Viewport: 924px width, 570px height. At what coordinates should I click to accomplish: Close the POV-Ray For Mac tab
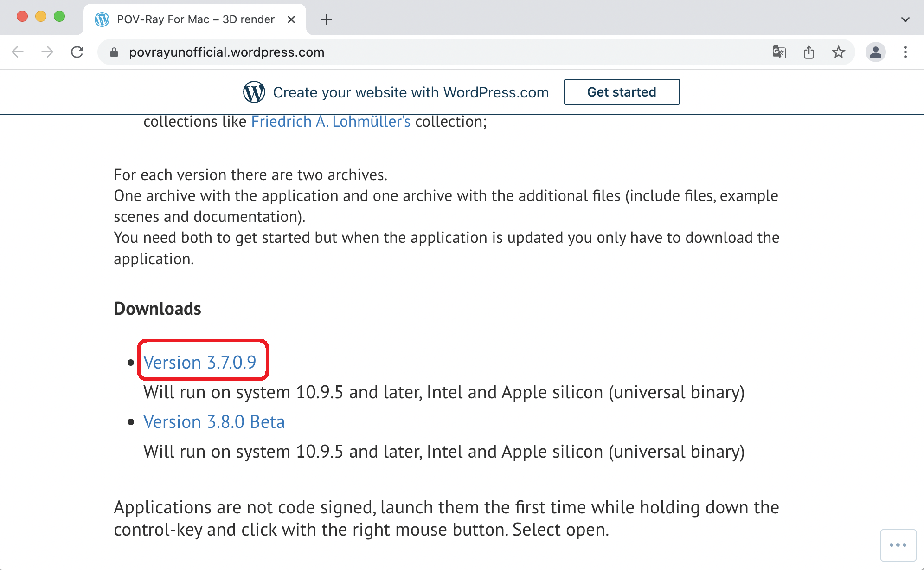point(291,19)
